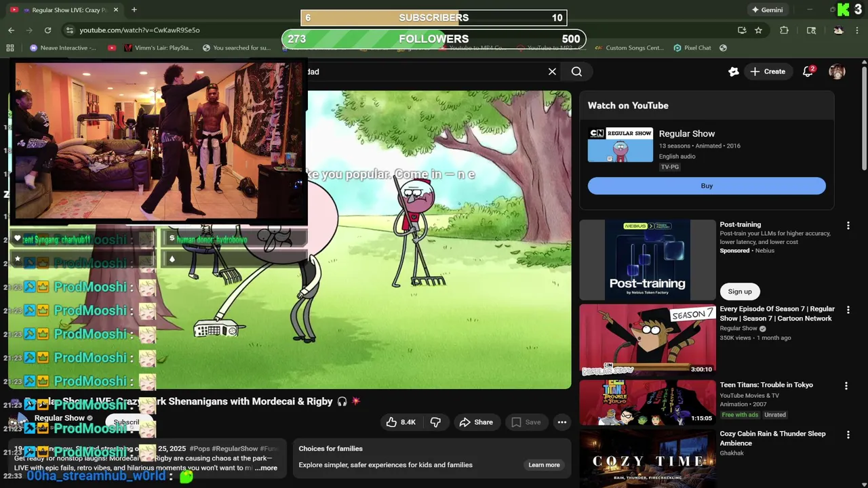Open options for Season 7 video

click(x=848, y=309)
